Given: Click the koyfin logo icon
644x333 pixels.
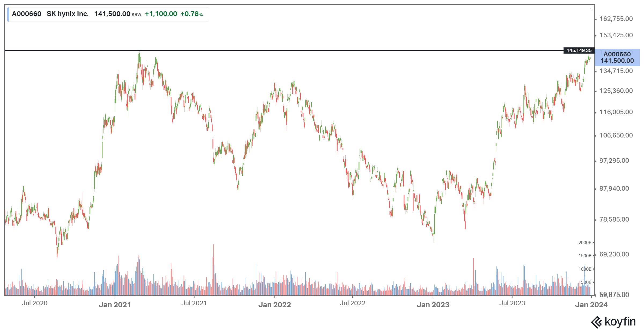Looking at the screenshot, I should point(596,322).
